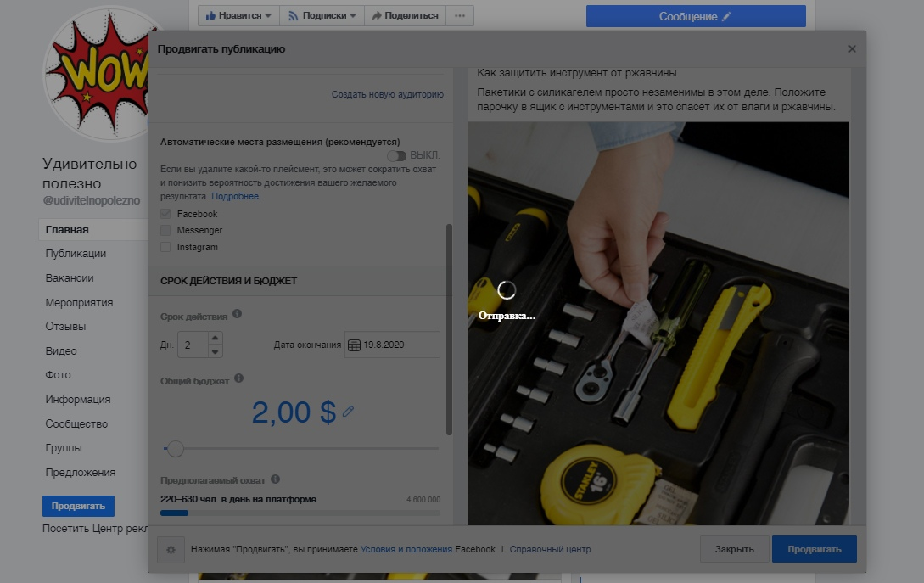This screenshot has width=924, height=583.
Task: Open the three-dots more options button
Action: pyautogui.click(x=460, y=16)
